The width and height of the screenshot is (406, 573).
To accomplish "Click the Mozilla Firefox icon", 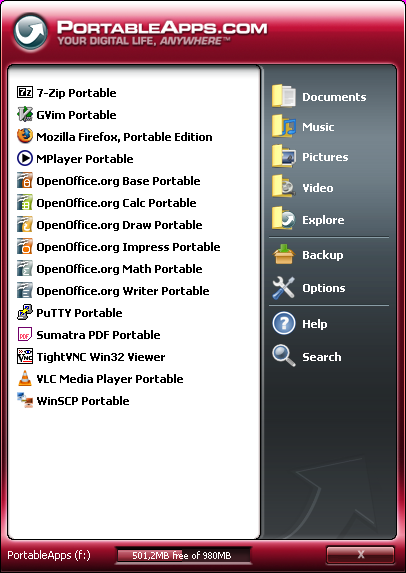I will click(x=25, y=136).
